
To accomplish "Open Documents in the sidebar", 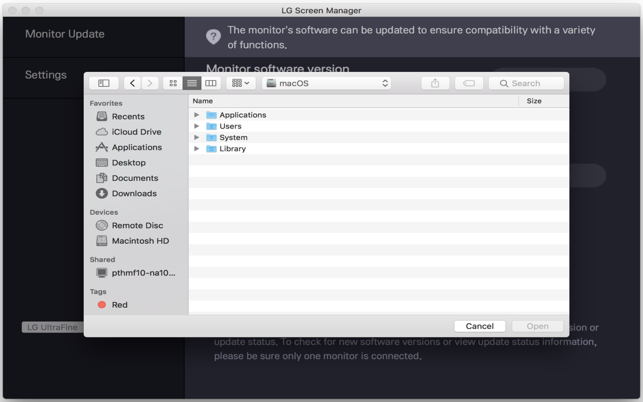I will (137, 178).
